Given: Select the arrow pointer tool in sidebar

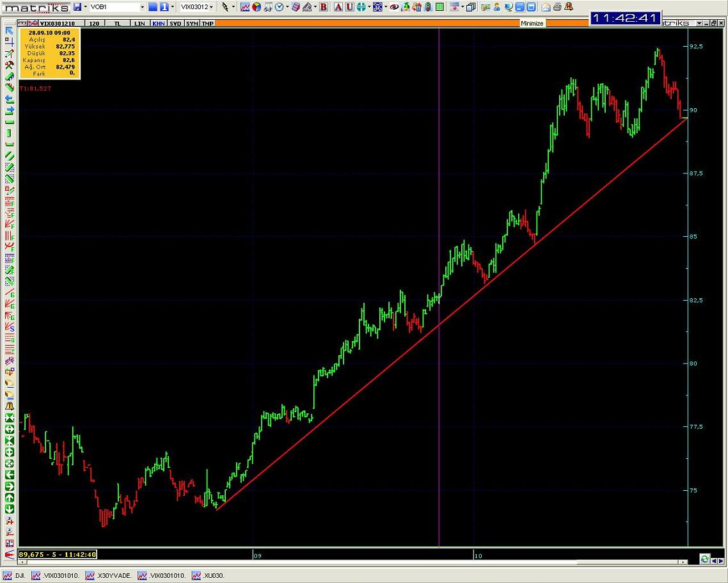Looking at the screenshot, I should [10, 31].
